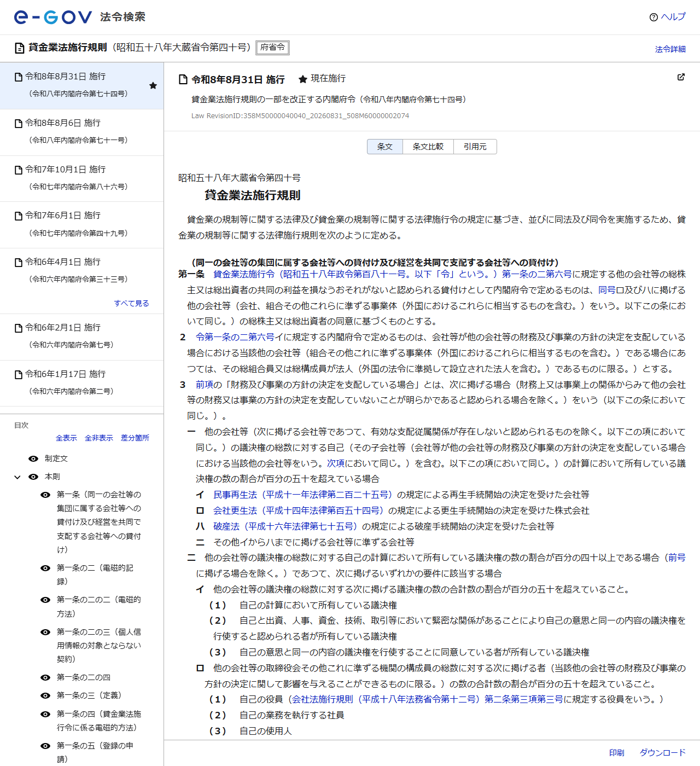
Task: Click the 現在施行 star icon in the header
Action: coord(302,79)
